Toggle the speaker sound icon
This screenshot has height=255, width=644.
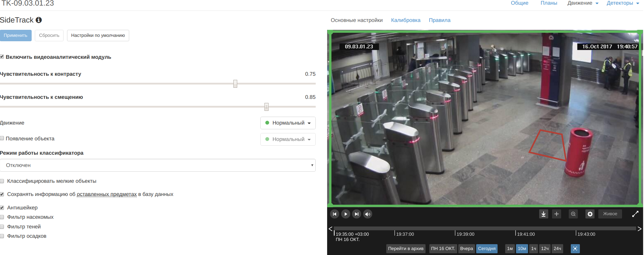(x=368, y=214)
